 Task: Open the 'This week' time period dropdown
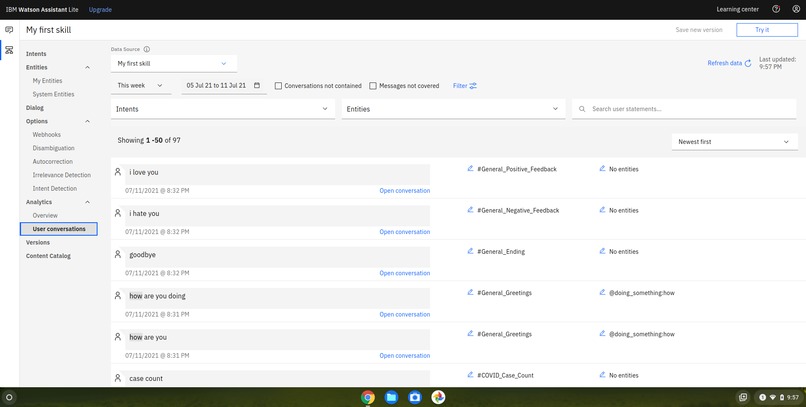click(141, 85)
